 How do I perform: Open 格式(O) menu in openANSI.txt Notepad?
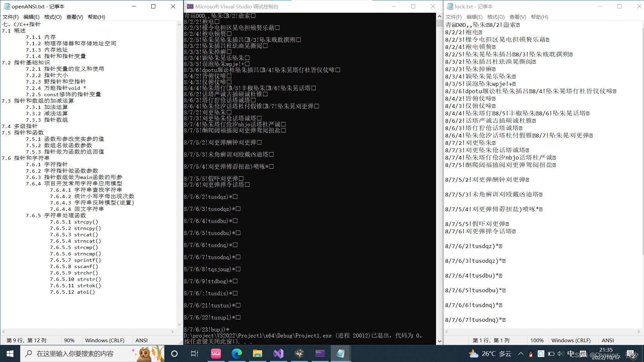53,17
